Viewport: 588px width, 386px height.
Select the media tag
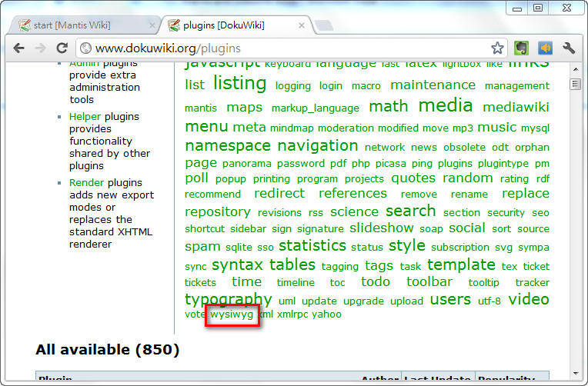[446, 105]
